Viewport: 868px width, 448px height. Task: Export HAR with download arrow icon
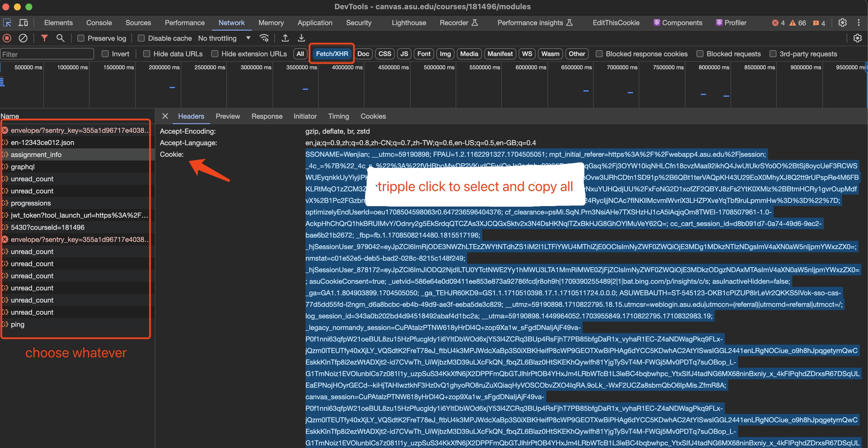click(x=301, y=38)
